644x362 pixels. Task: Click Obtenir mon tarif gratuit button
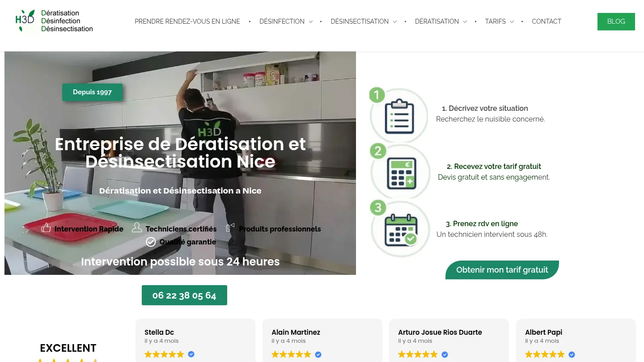[502, 270]
